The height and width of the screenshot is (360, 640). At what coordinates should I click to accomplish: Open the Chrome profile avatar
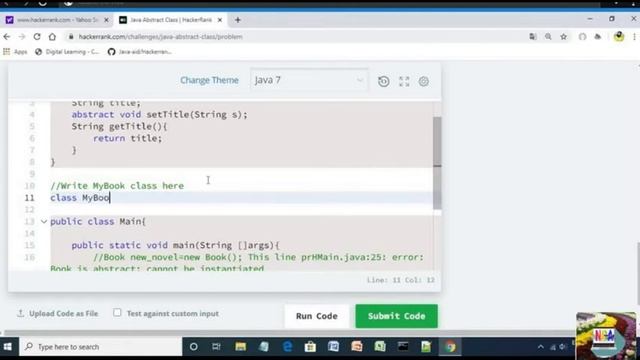(x=619, y=37)
